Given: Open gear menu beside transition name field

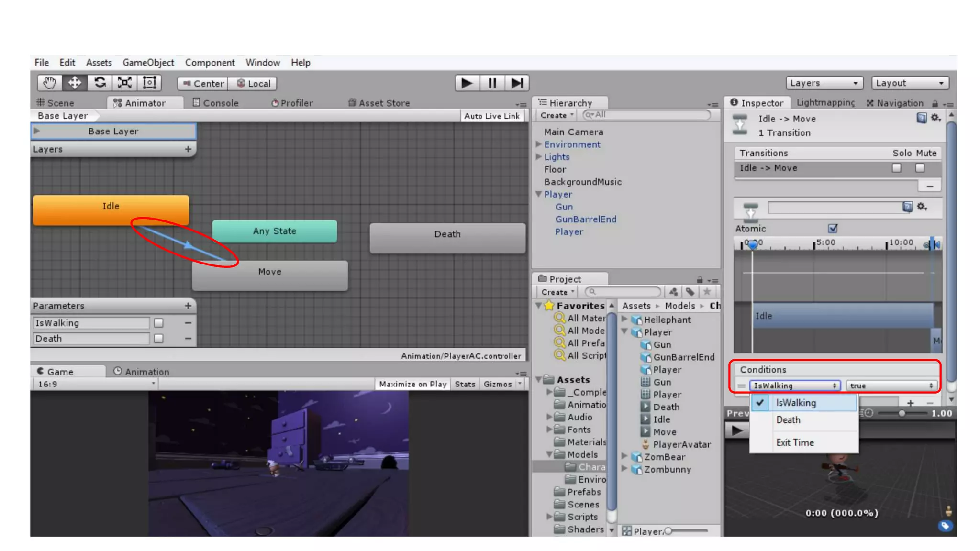Looking at the screenshot, I should click(922, 207).
